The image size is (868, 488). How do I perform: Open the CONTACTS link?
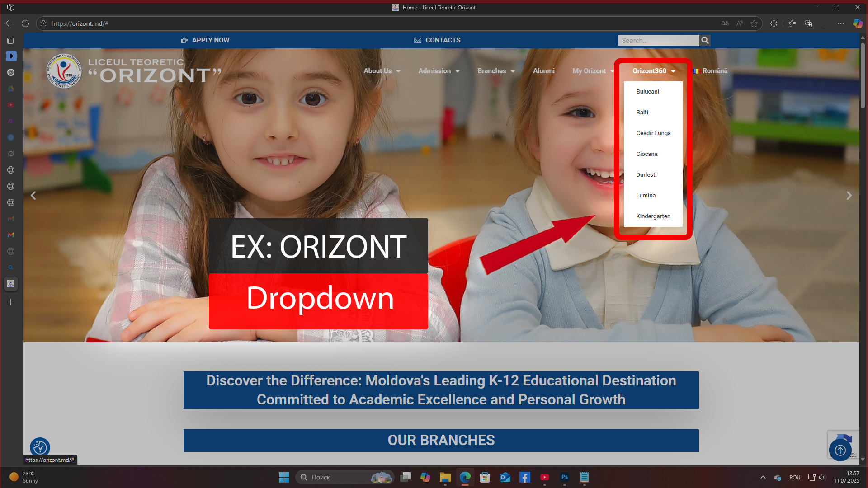coord(437,40)
